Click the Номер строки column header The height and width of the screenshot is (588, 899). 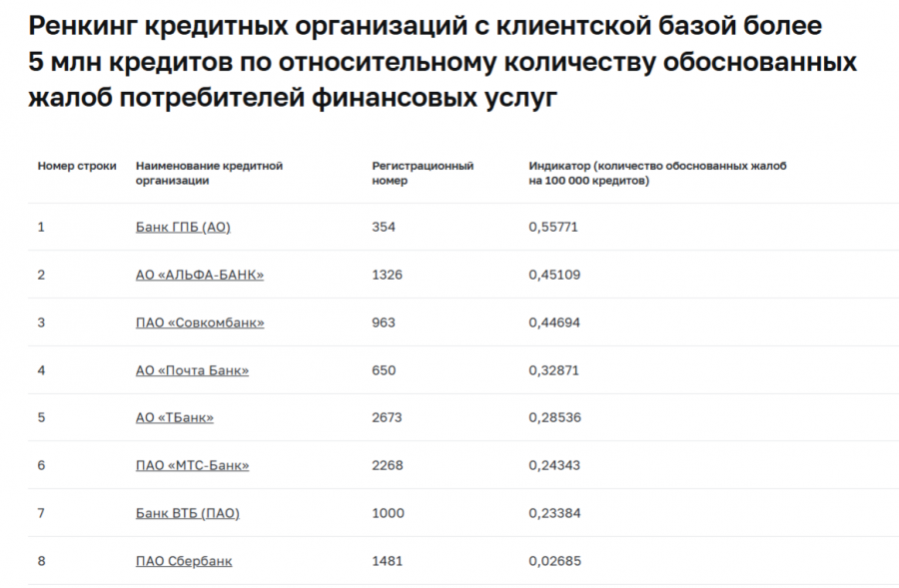[x=77, y=167]
